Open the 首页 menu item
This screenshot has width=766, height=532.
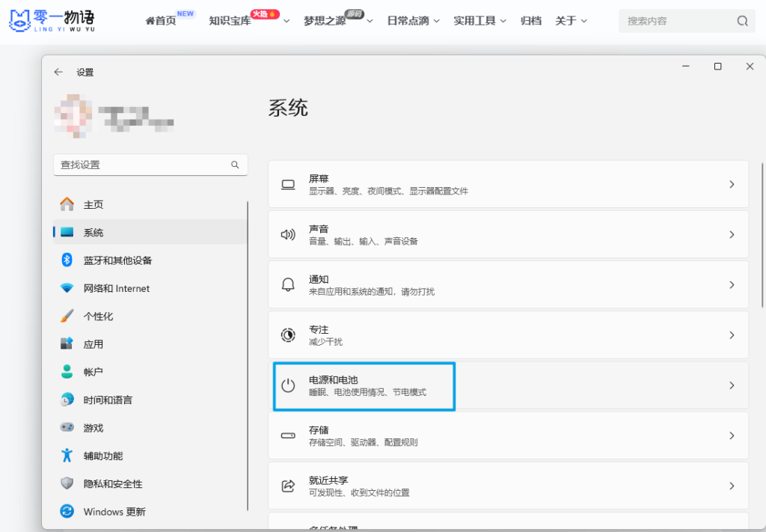(x=161, y=21)
